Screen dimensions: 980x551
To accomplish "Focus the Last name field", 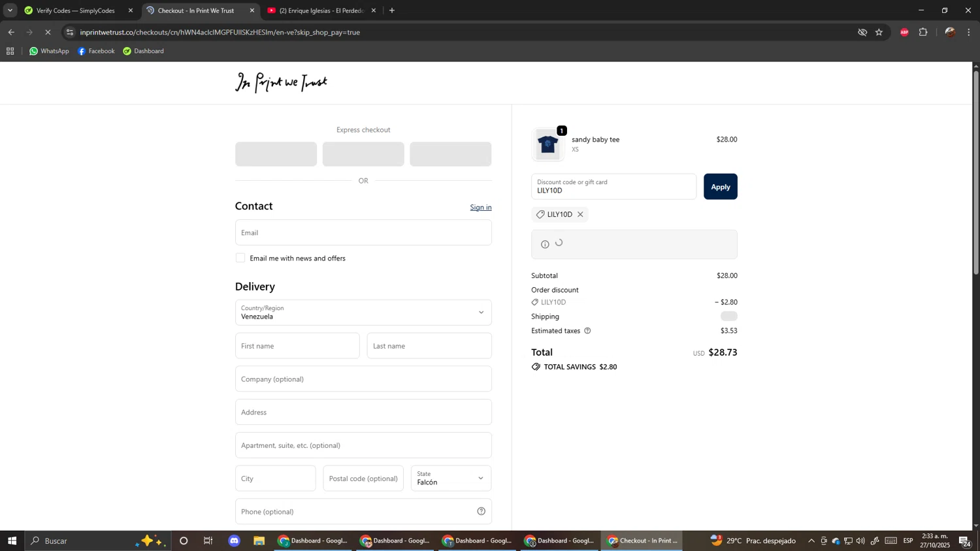I will pyautogui.click(x=429, y=345).
